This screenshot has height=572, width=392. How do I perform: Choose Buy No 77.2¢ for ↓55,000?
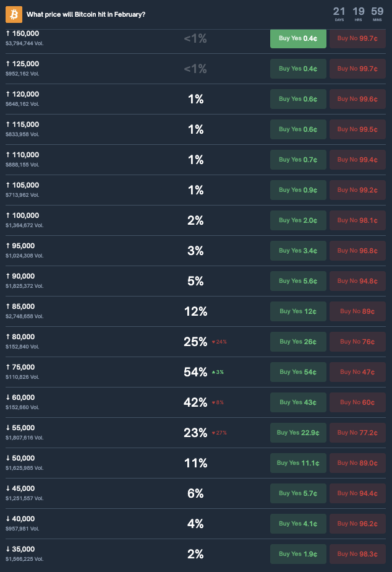click(x=357, y=433)
